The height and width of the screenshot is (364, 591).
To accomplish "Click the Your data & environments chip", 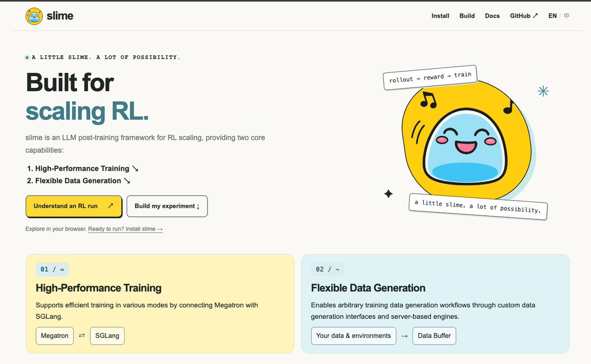I will click(353, 336).
